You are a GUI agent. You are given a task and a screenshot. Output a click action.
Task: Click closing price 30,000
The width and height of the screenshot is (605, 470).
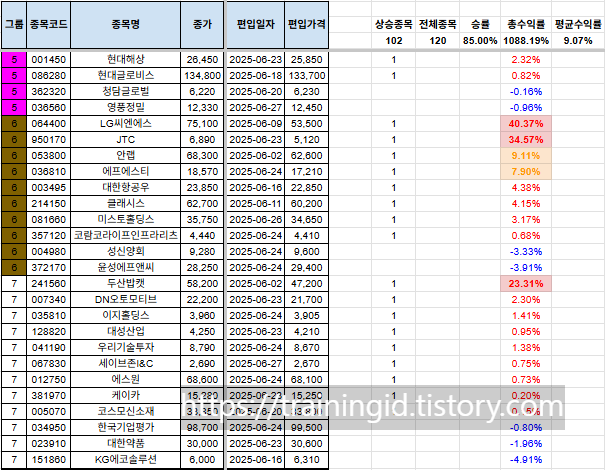point(202,444)
